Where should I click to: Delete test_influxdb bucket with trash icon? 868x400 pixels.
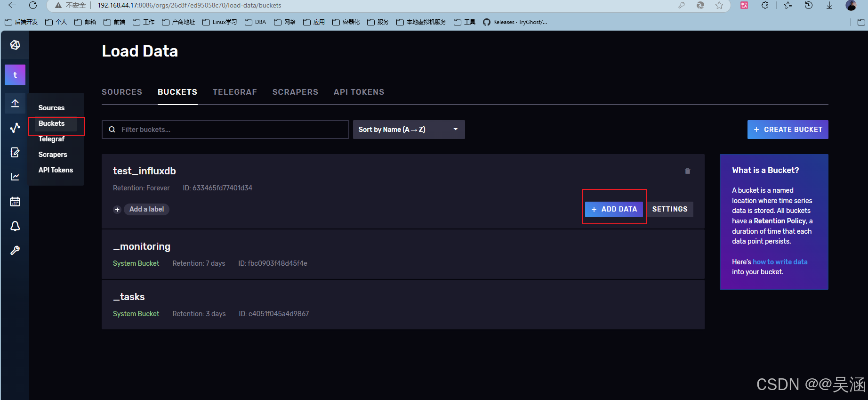(687, 171)
